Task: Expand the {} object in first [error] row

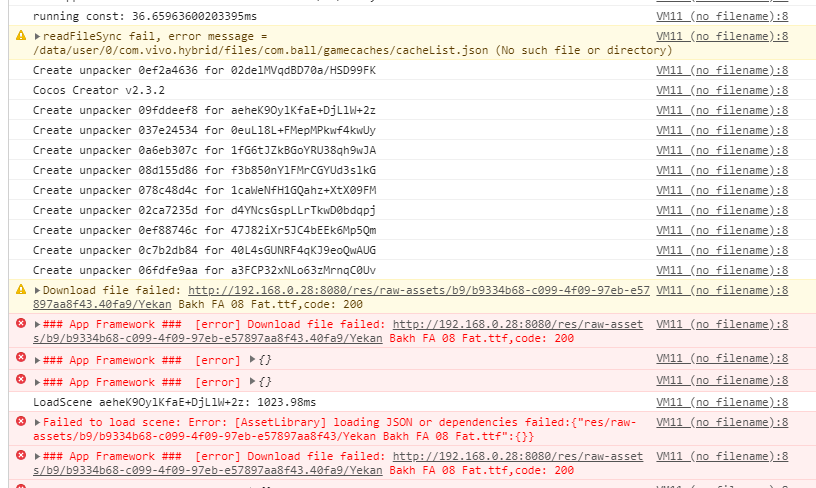Action: [252, 360]
